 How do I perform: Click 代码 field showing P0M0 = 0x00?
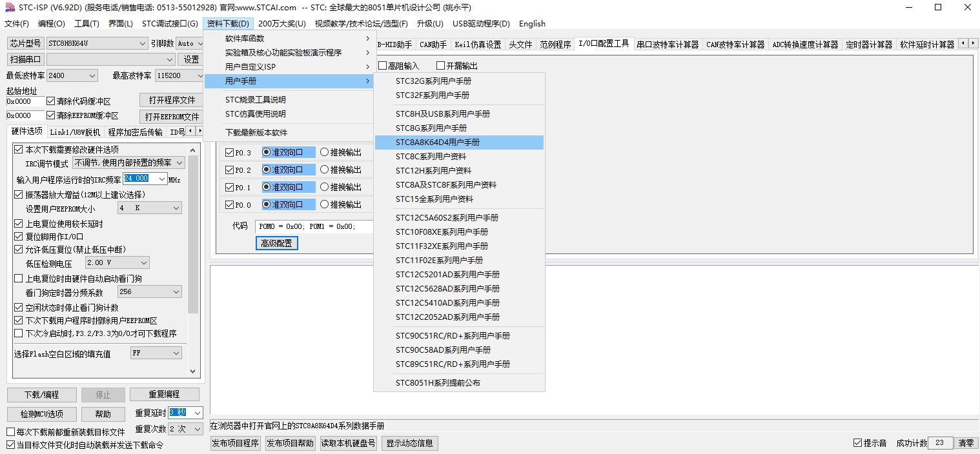(x=314, y=226)
